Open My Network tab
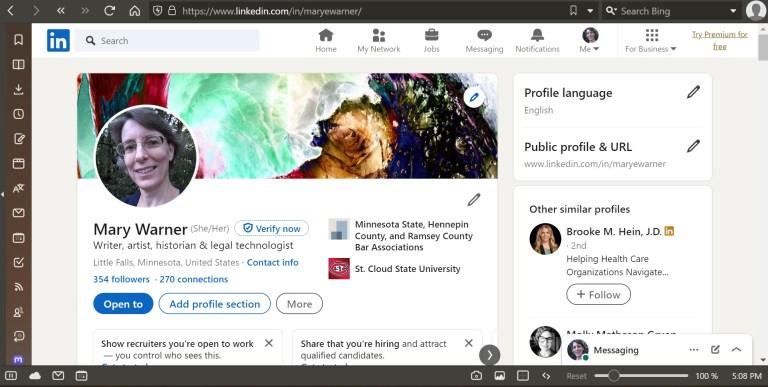The image size is (768, 387). pos(379,41)
